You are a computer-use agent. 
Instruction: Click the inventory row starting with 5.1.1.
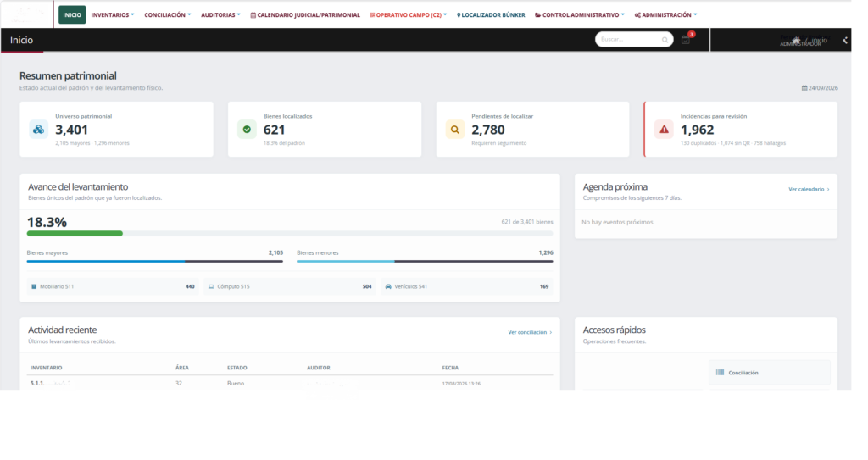point(290,383)
